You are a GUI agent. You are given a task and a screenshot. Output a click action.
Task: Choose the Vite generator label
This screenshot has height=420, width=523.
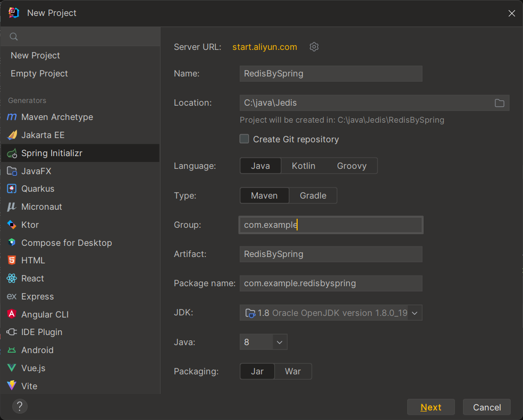(x=29, y=386)
